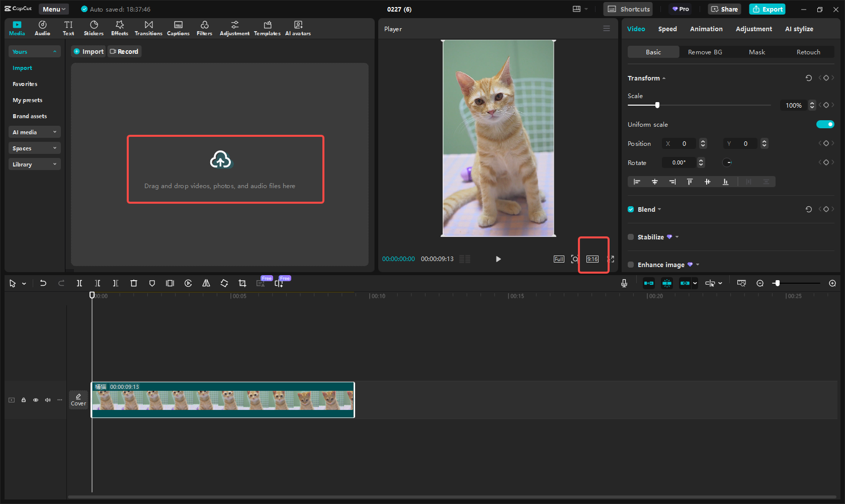
Task: Switch to the Remove BG tab
Action: tap(705, 52)
